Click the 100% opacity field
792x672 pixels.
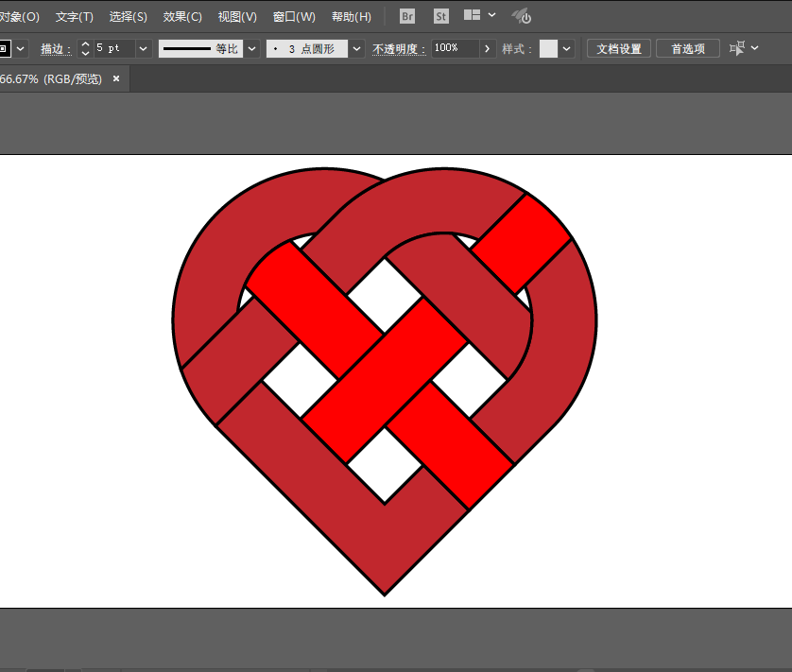coord(455,48)
